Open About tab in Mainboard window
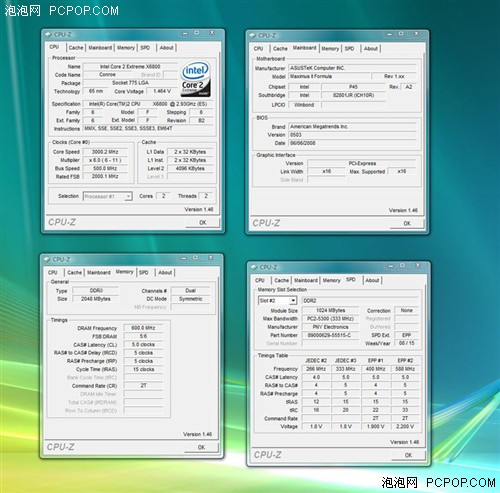Viewport: 500px width, 493px height. tap(371, 49)
